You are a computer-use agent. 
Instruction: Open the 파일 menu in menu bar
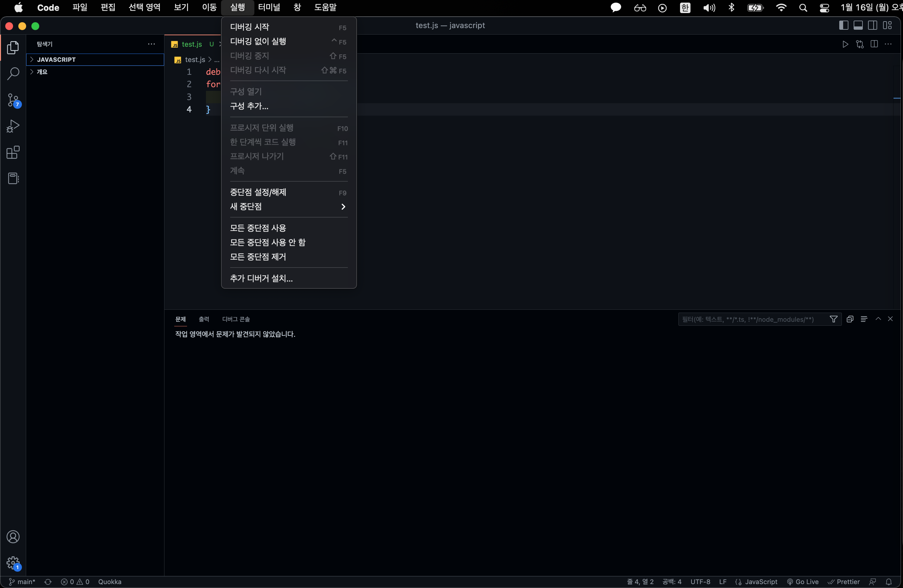point(80,7)
